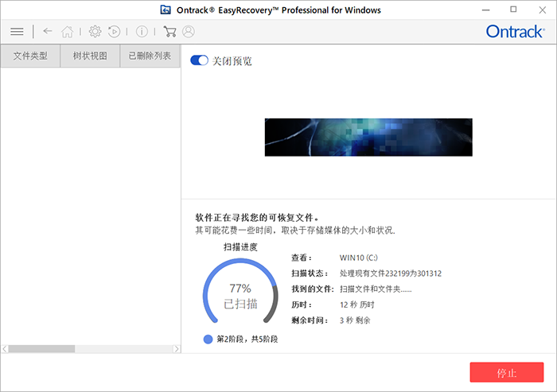
Task: Click the blue stage indicator dot
Action: pos(208,340)
